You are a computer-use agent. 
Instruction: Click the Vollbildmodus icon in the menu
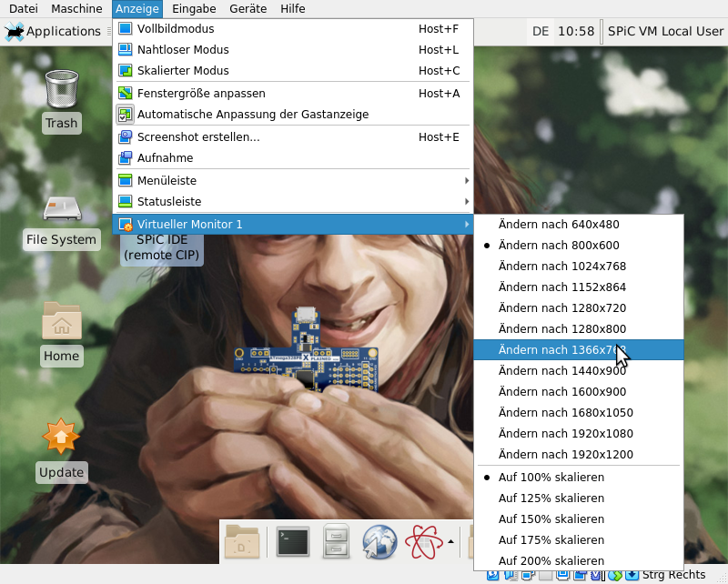tap(126, 28)
